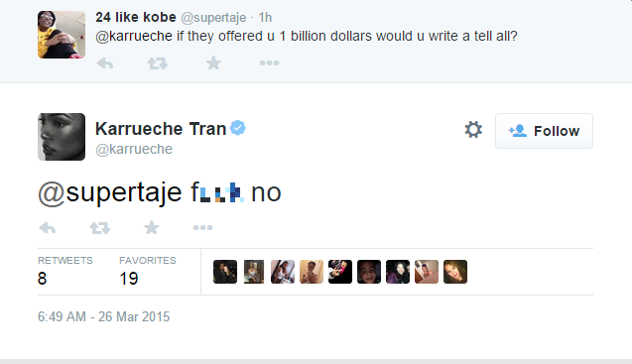Open the Karrueche Tran name link
Image resolution: width=632 pixels, height=364 pixels.
161,129
